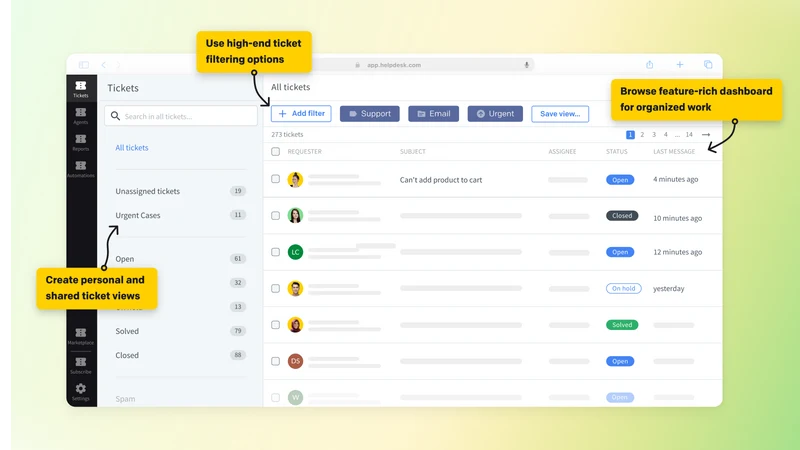The image size is (800, 450).
Task: Click the Save view button
Action: (x=560, y=114)
